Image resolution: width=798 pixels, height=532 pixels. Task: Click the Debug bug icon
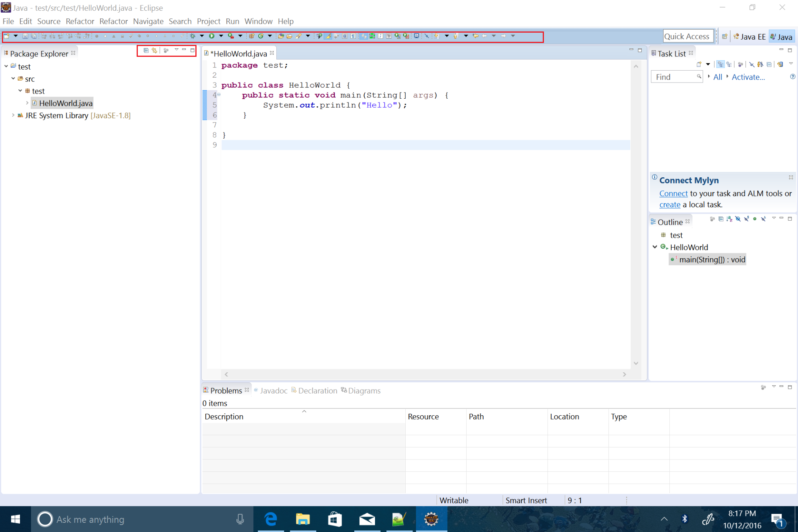(193, 36)
